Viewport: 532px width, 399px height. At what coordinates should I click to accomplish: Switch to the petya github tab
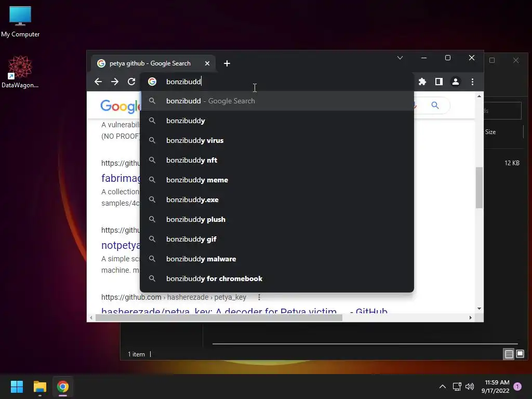coord(153,63)
